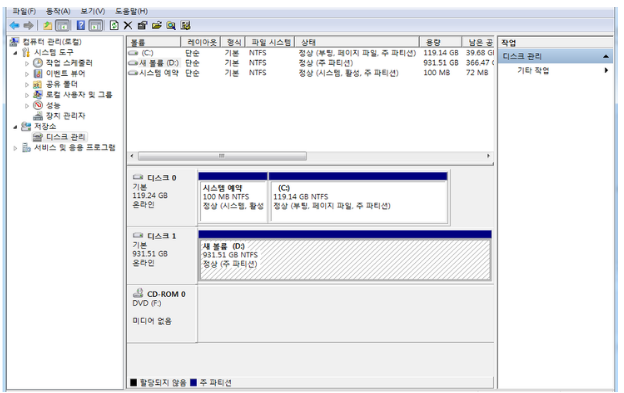Screen dimensions: 624x393
Task: Click the volume list scroll left arrow
Action: [x=132, y=156]
